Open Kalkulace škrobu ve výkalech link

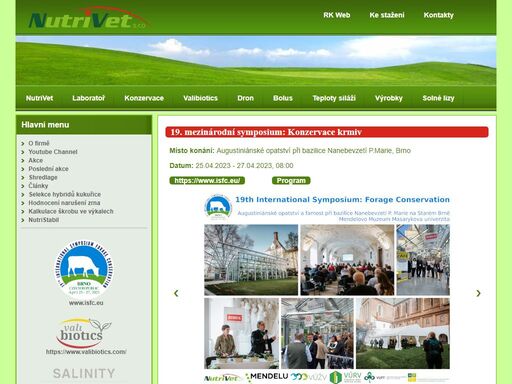tap(71, 211)
